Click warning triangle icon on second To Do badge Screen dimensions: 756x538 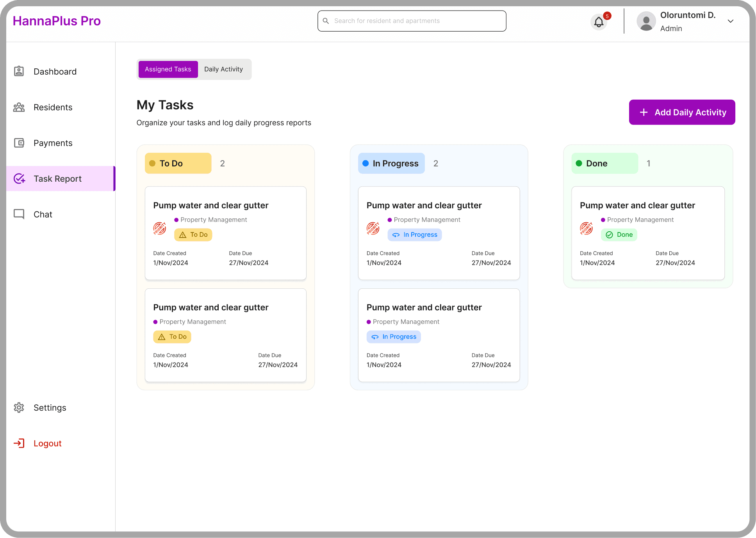[162, 337]
